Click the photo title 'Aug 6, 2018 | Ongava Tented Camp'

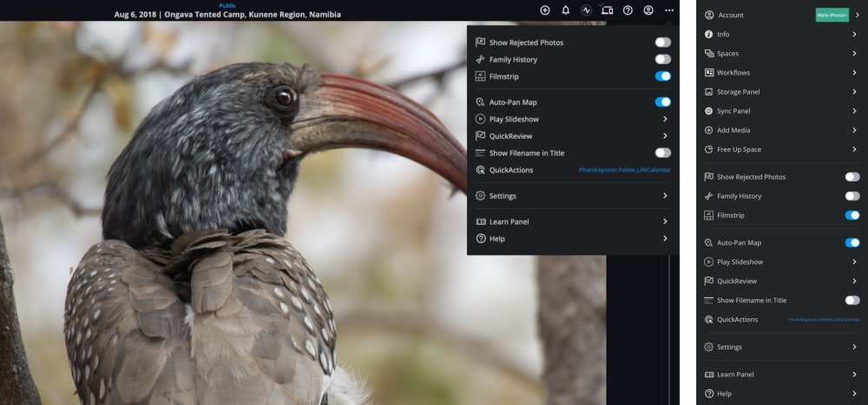pos(227,15)
